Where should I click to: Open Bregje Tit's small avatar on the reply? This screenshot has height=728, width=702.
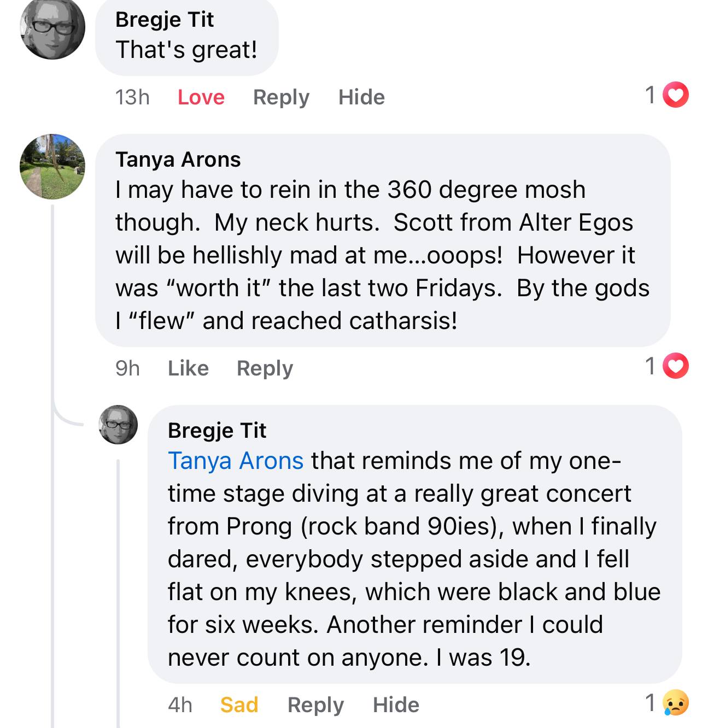pos(118,425)
